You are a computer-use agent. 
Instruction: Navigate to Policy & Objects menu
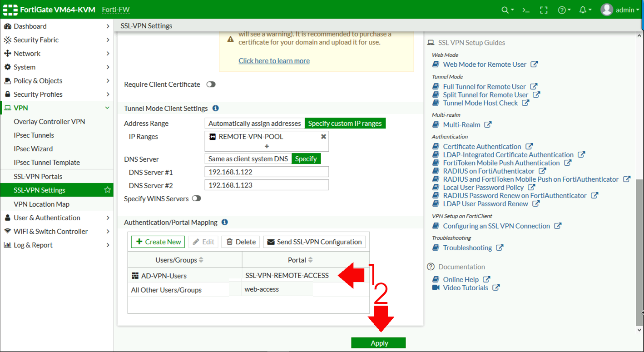click(38, 80)
